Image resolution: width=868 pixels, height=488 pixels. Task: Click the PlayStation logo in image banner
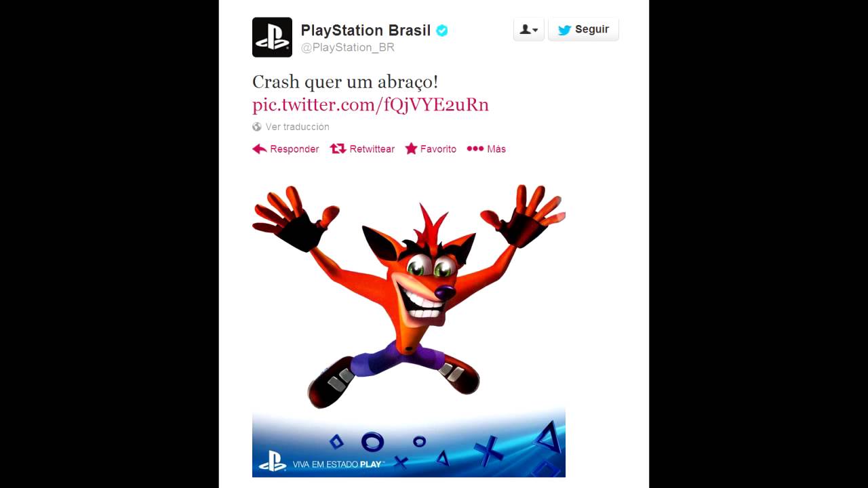click(x=273, y=461)
